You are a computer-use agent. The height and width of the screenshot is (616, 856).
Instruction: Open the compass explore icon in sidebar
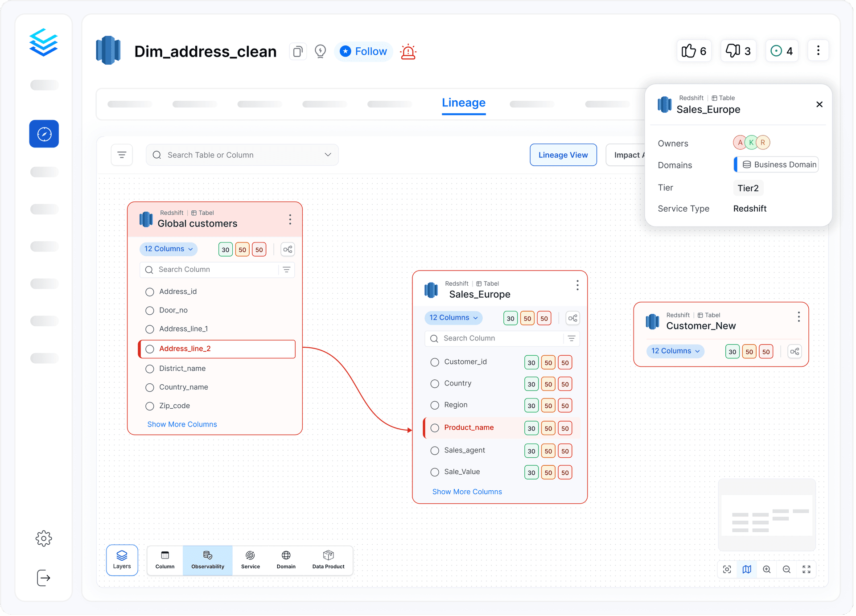44,134
